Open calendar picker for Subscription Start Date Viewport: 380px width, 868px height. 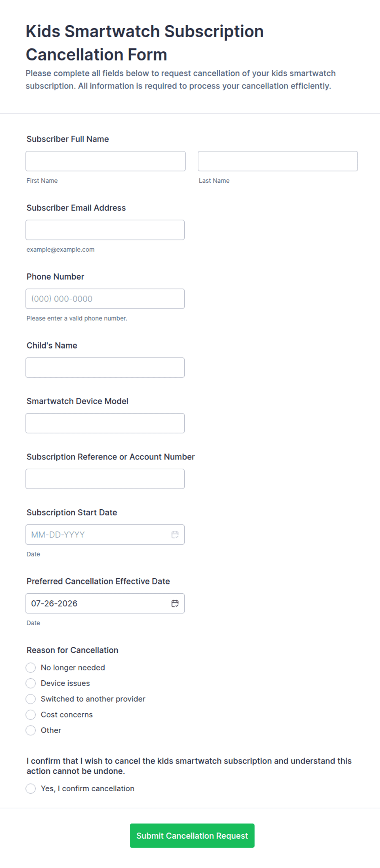175,535
